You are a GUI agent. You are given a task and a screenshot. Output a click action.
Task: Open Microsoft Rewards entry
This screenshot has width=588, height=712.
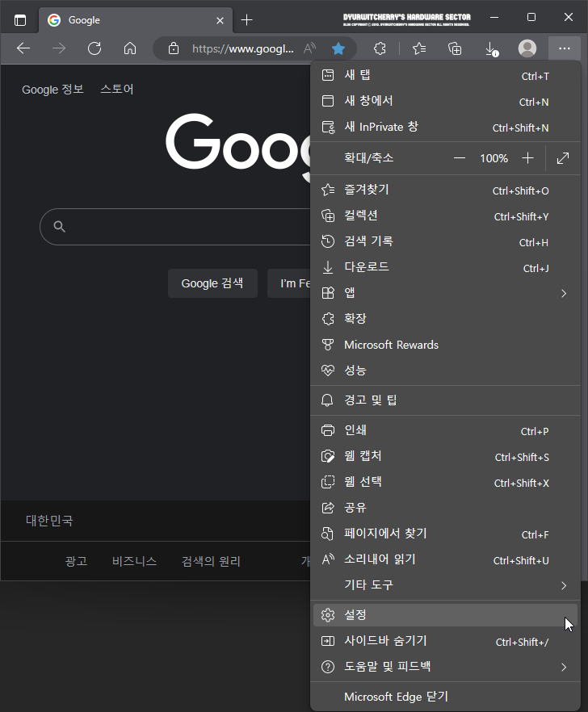pyautogui.click(x=445, y=345)
